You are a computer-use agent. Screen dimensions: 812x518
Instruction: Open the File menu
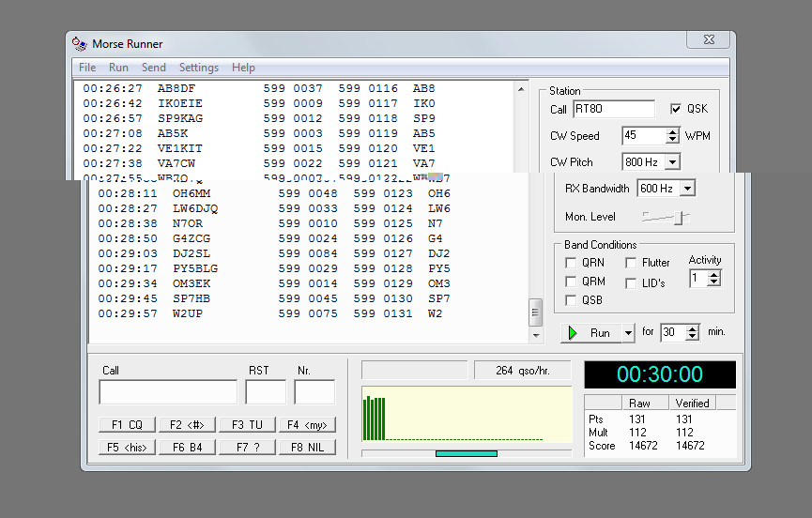point(87,68)
